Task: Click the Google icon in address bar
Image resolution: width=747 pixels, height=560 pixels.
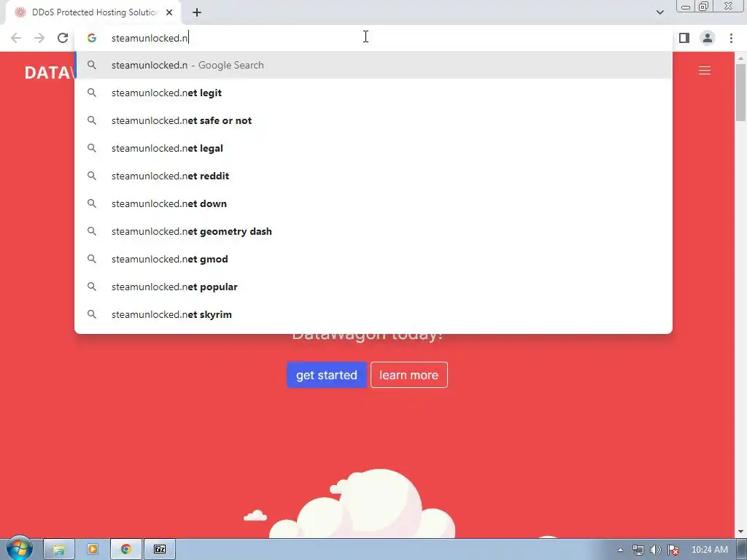Action: pos(92,38)
